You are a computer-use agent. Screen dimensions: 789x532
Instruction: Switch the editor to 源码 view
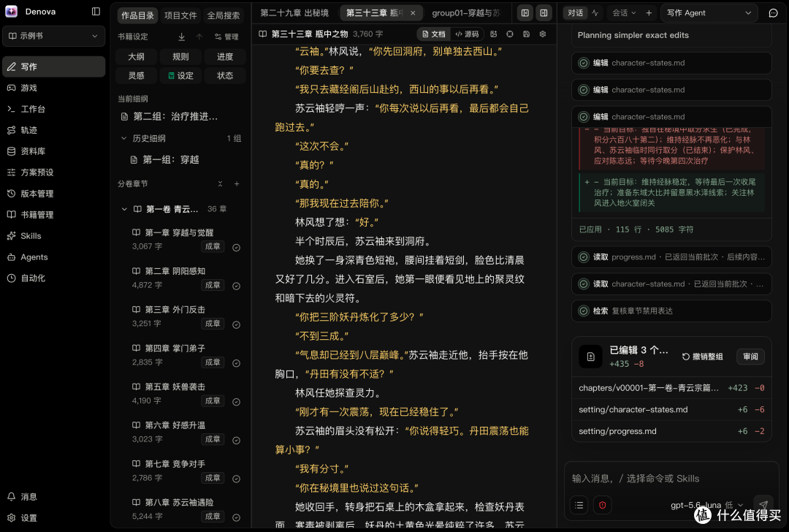pyautogui.click(x=467, y=34)
